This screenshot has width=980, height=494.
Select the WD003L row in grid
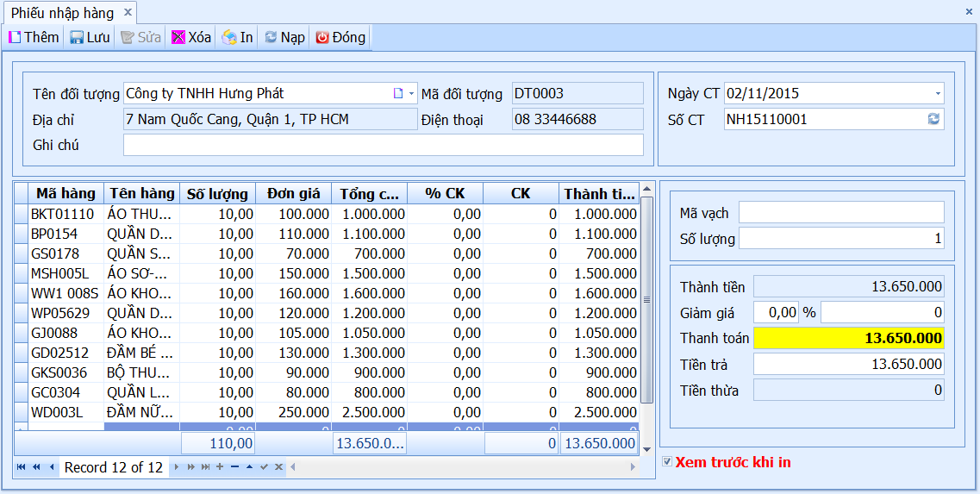coord(327,413)
